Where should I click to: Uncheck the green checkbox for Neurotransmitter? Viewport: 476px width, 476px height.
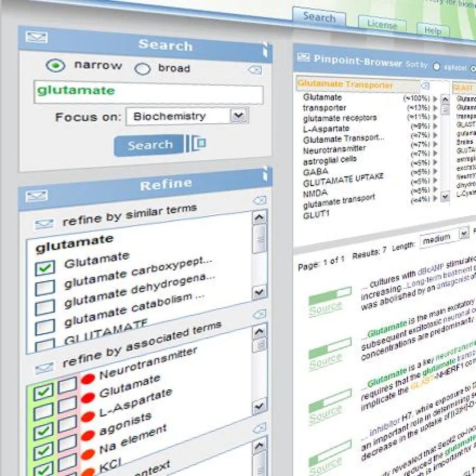[x=43, y=392]
